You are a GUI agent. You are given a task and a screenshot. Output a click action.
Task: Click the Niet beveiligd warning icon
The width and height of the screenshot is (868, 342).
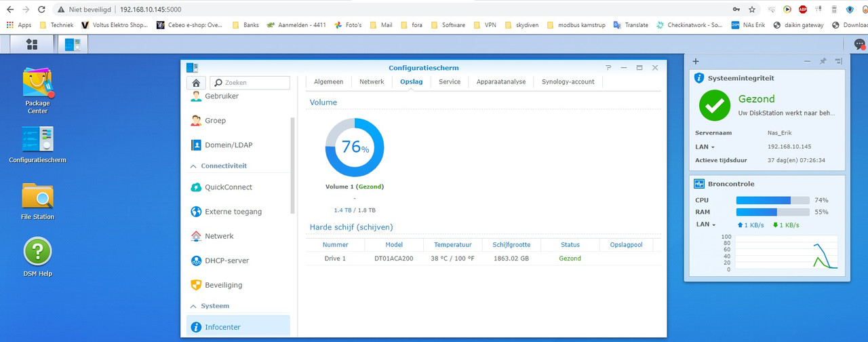click(61, 9)
